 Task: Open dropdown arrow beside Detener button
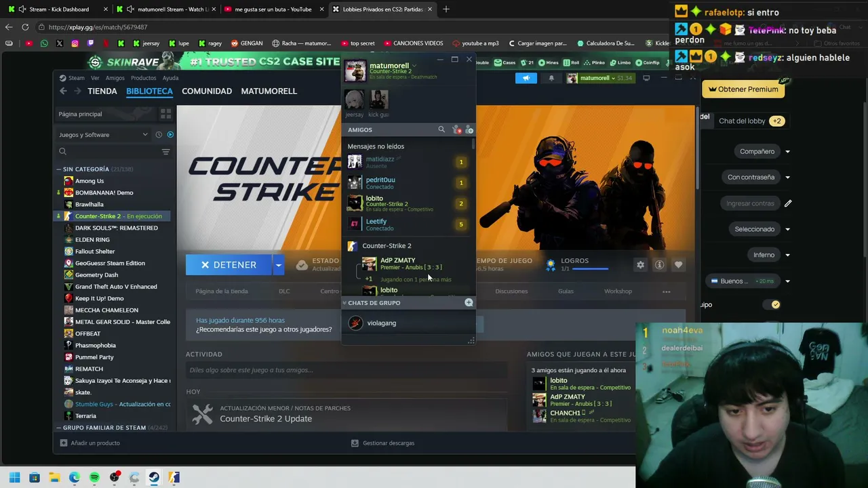pyautogui.click(x=278, y=265)
